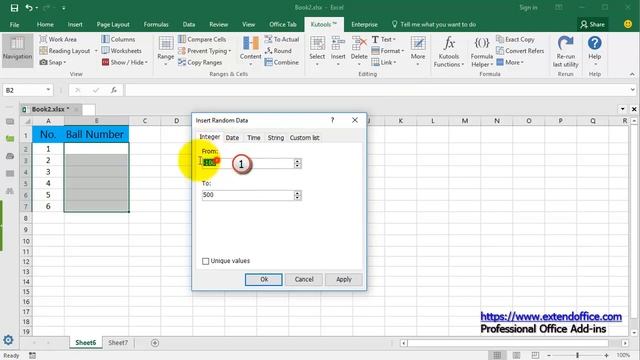Click the To field spinner arrows
Image resolution: width=640 pixels, height=360 pixels.
[298, 195]
